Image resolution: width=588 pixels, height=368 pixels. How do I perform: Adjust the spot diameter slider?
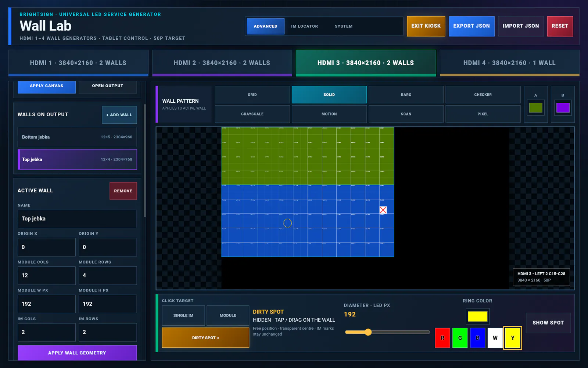(387, 332)
